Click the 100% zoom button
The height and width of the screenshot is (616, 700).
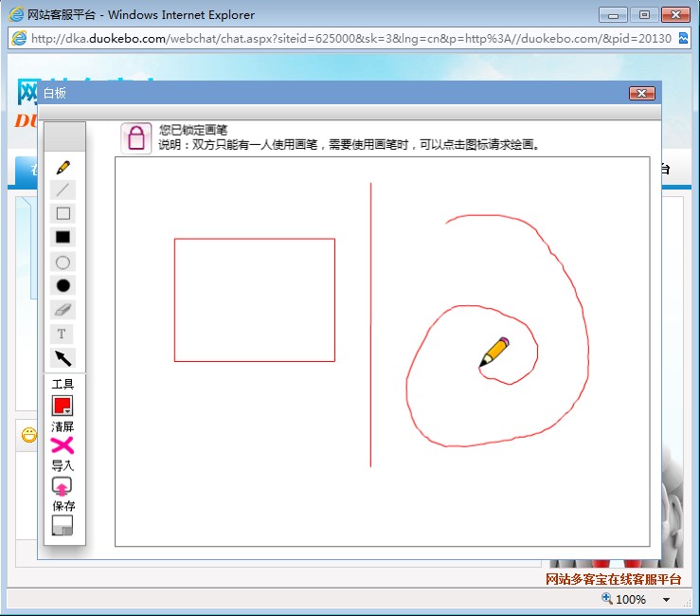coord(624,600)
